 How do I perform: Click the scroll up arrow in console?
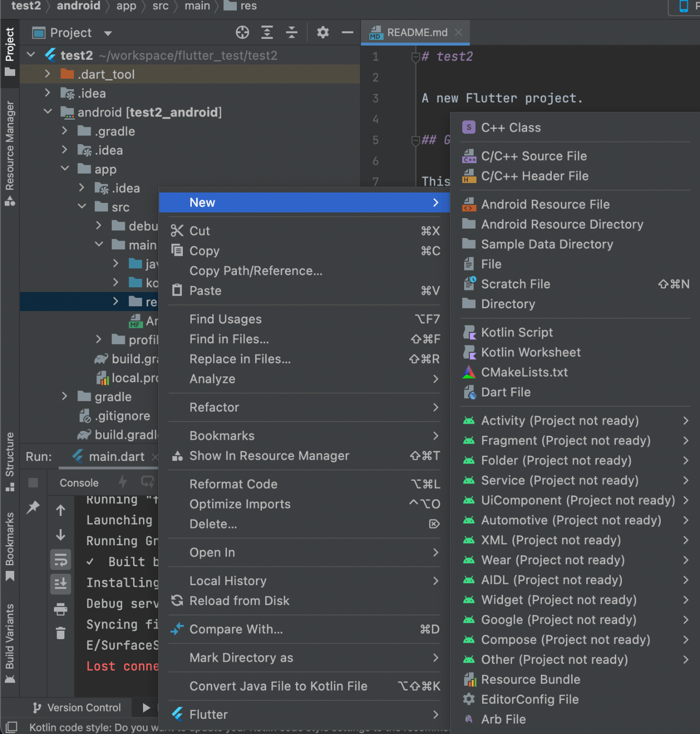point(61,510)
